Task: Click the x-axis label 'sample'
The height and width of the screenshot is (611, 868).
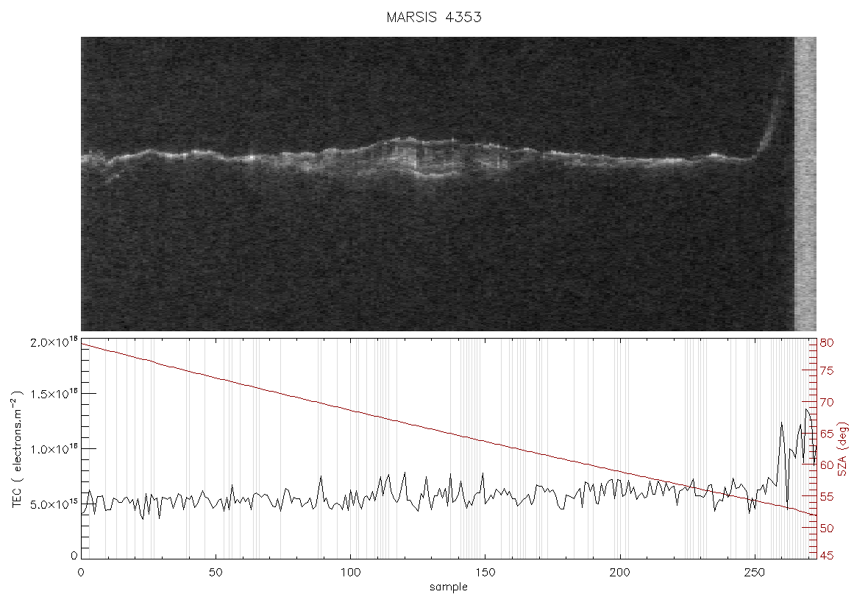Action: pos(449,587)
